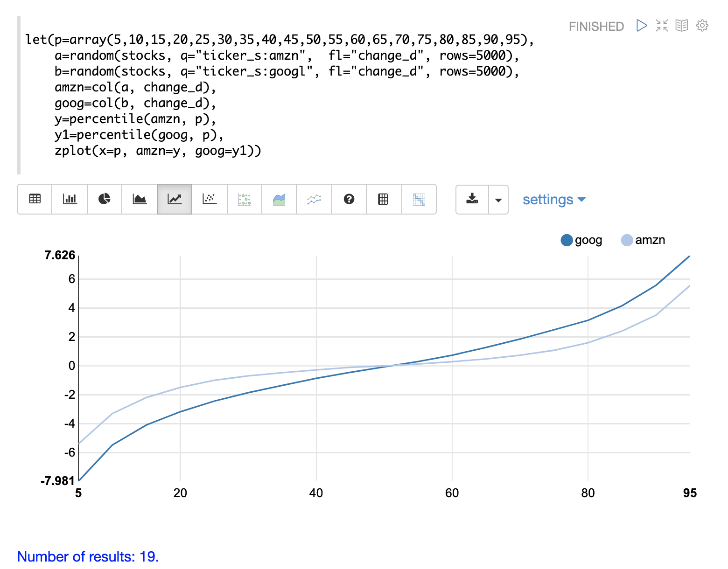Select the line chart visualization

pos(175,199)
